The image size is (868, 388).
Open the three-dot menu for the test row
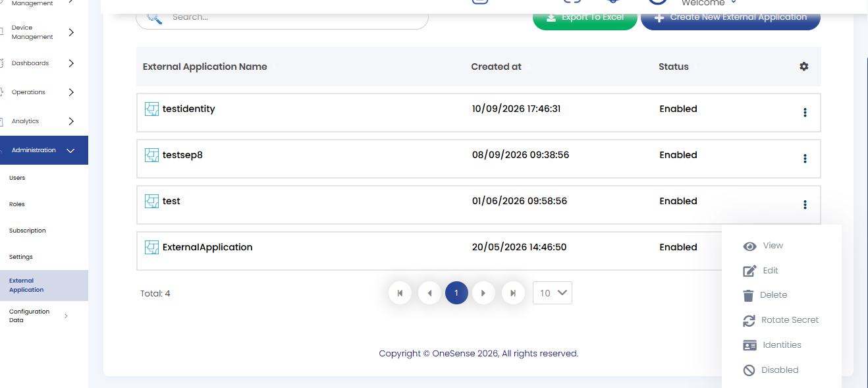805,205
